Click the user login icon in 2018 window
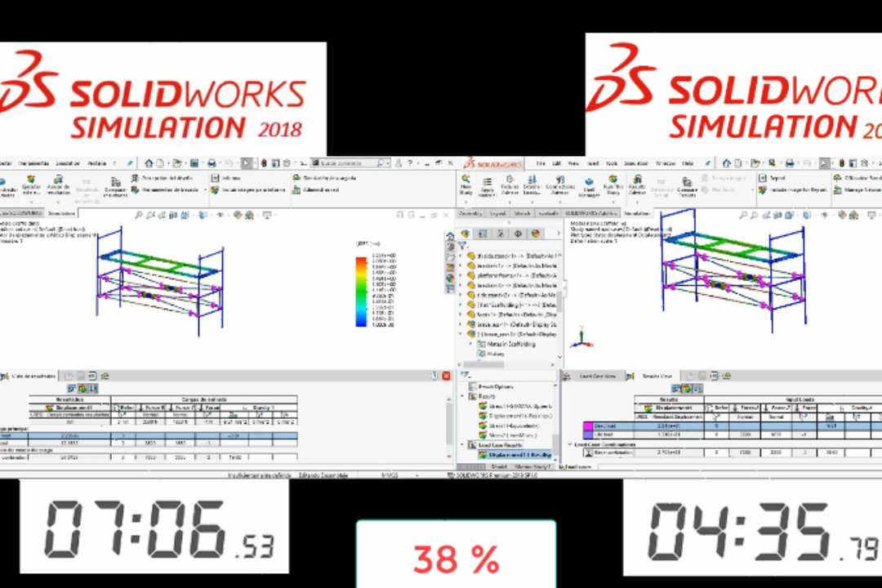 (399, 163)
